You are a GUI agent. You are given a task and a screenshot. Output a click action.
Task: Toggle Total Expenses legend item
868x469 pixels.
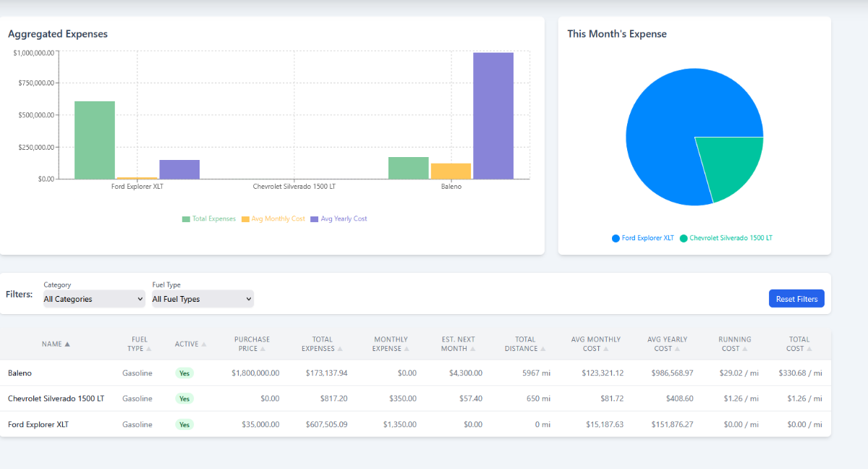click(x=209, y=219)
